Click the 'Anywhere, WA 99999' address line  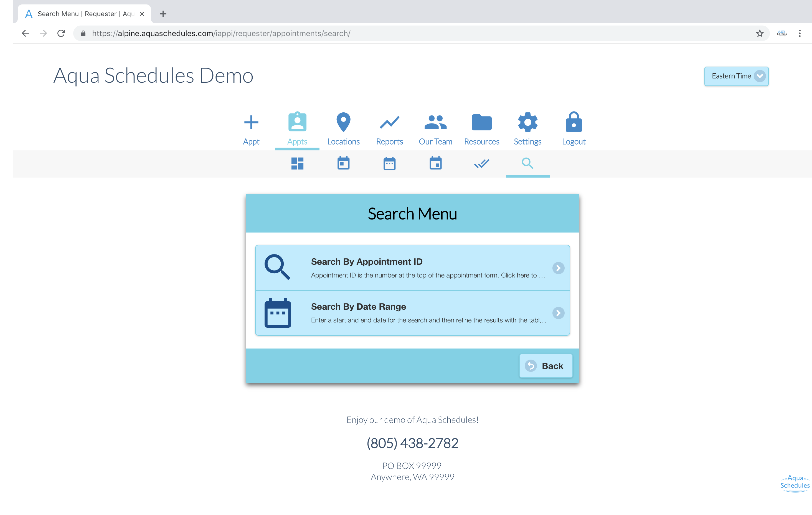(x=412, y=477)
